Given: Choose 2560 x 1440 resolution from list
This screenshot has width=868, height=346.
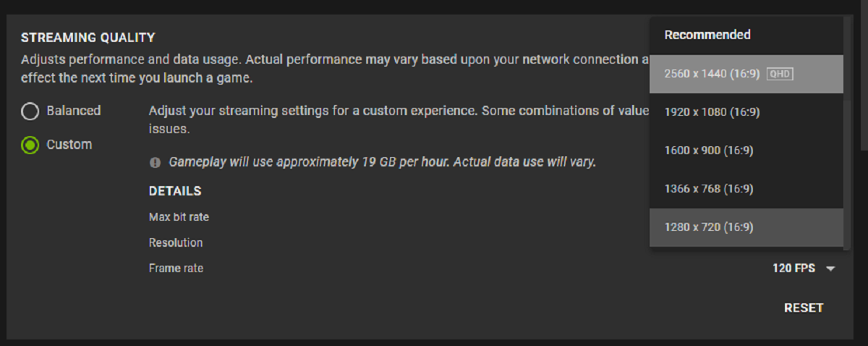Looking at the screenshot, I should tap(712, 74).
